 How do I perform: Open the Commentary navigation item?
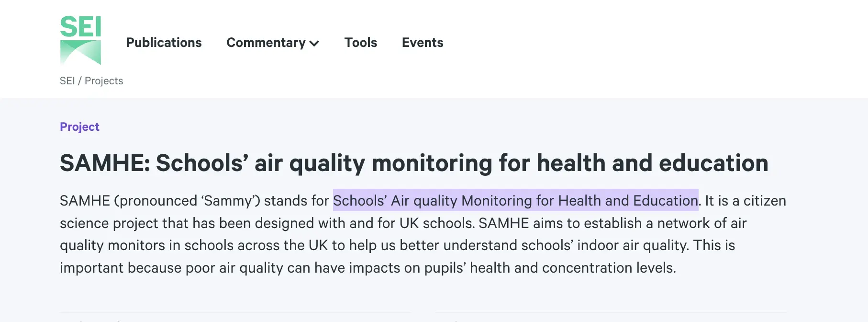pyautogui.click(x=266, y=43)
